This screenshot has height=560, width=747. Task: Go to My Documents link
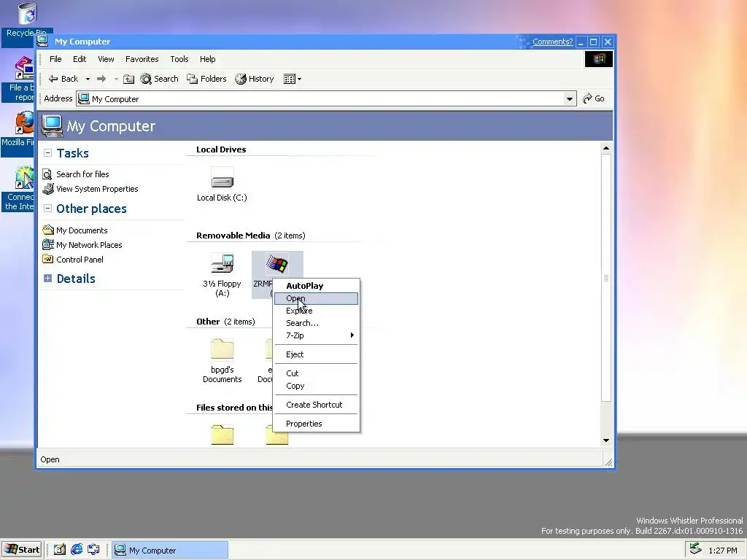(x=82, y=230)
